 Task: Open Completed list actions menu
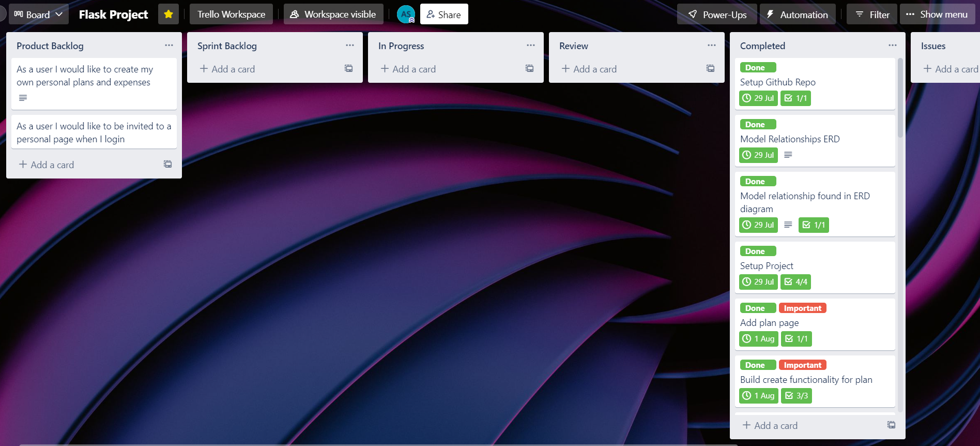(x=893, y=46)
